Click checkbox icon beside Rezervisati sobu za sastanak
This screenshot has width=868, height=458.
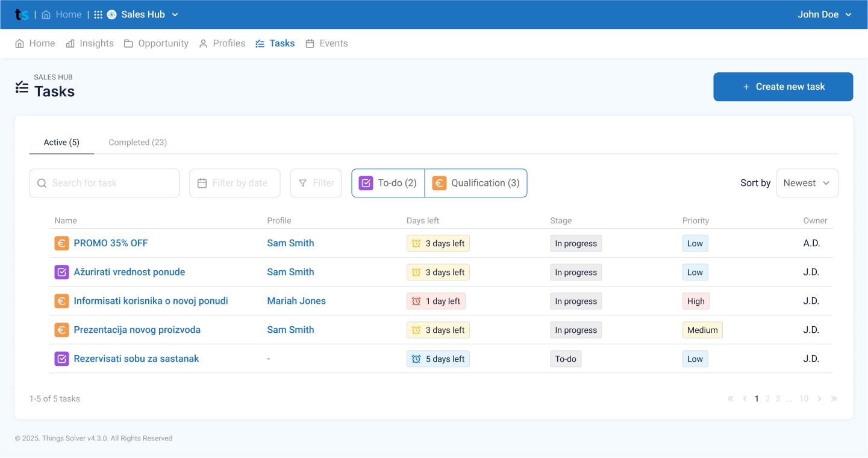61,359
